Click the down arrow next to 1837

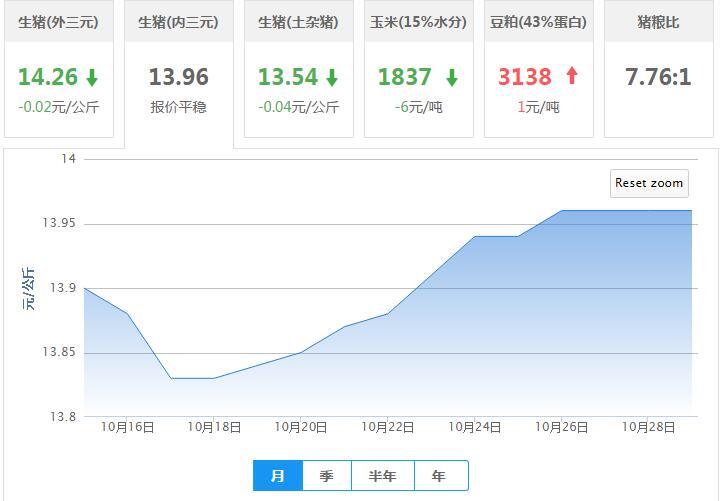(x=452, y=78)
